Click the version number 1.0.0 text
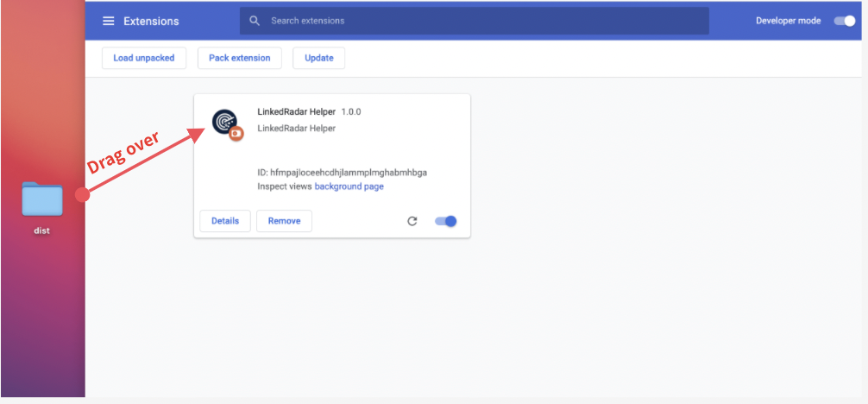Screen dimensions: 868x404 (x=351, y=112)
